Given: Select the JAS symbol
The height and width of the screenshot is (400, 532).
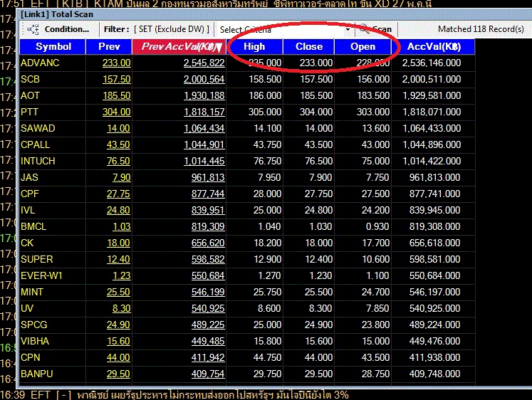Looking at the screenshot, I should (x=29, y=177).
